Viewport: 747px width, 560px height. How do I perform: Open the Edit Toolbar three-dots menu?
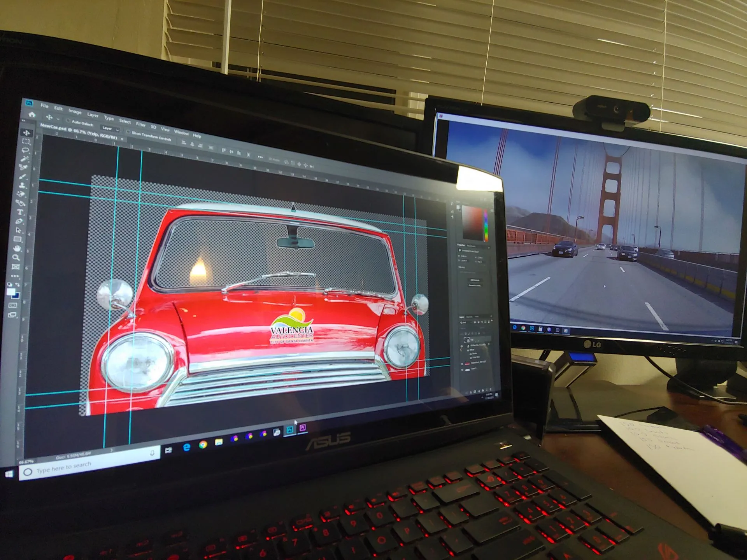[15, 276]
